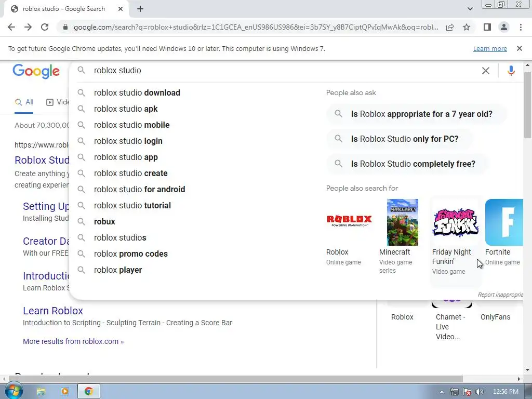532x399 pixels.
Task: Choose suggestion roblox player
Action: tap(118, 270)
